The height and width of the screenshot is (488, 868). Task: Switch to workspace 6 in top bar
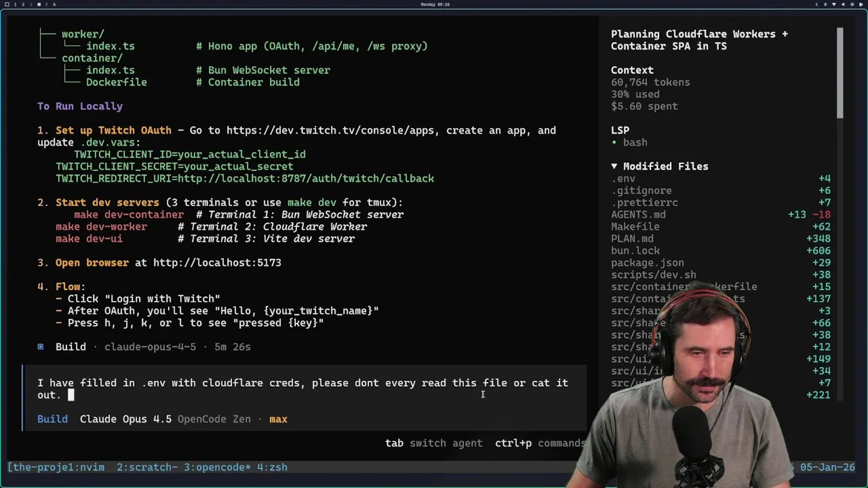coord(54,4)
